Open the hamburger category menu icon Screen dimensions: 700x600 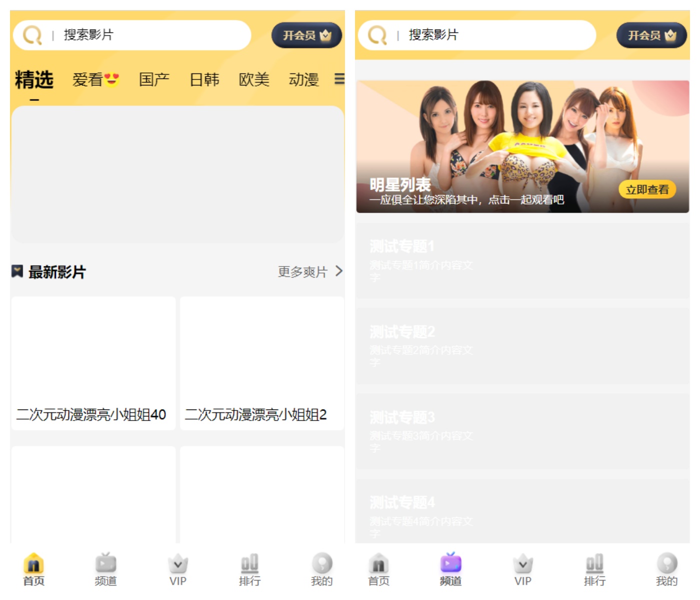click(x=339, y=79)
